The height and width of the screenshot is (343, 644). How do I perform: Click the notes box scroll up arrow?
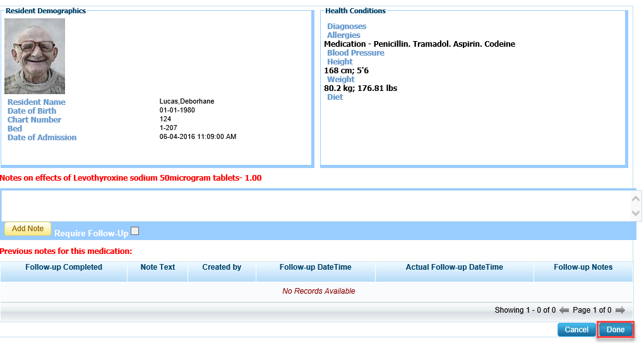click(636, 198)
